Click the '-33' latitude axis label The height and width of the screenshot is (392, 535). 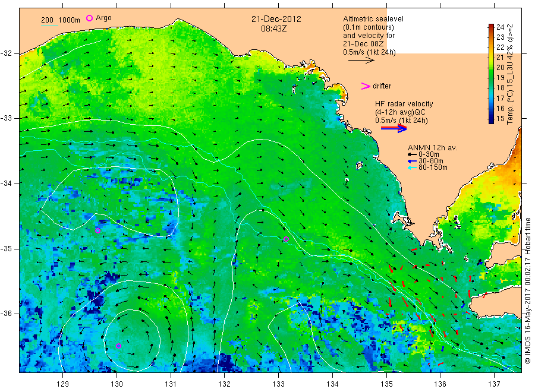click(x=6, y=118)
